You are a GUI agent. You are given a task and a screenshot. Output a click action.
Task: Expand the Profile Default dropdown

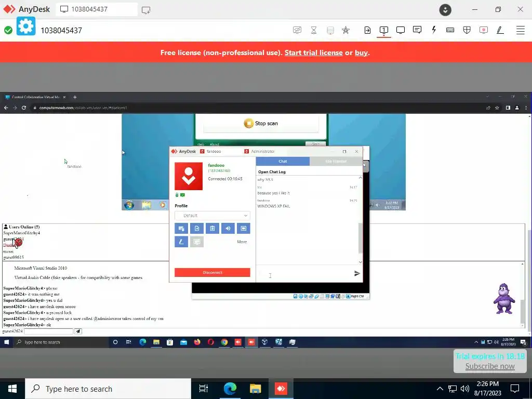pos(212,216)
